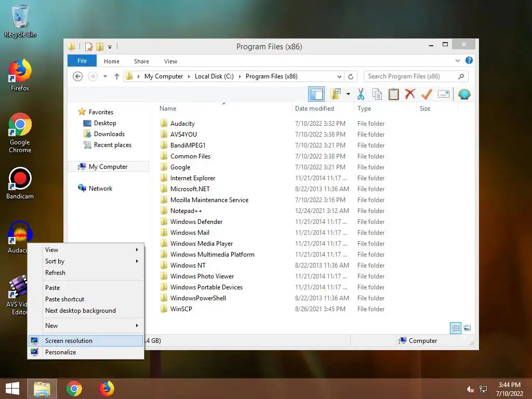Toggle the navigation pane layout button

pos(316,94)
